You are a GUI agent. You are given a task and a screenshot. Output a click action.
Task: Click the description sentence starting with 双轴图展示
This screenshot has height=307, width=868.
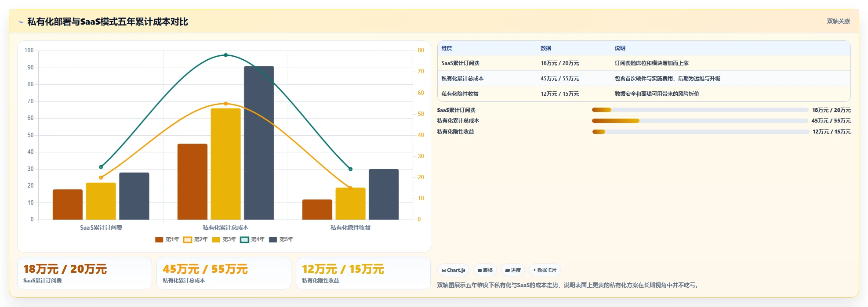(569, 285)
